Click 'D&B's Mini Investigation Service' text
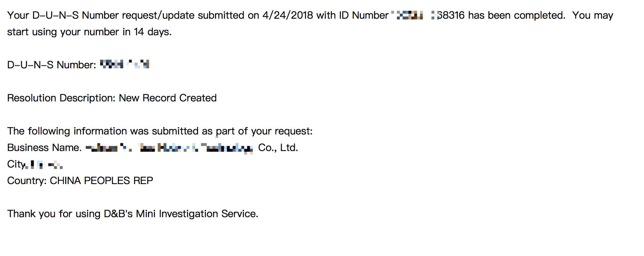Viewport: 644px width, 256px height. click(x=181, y=214)
